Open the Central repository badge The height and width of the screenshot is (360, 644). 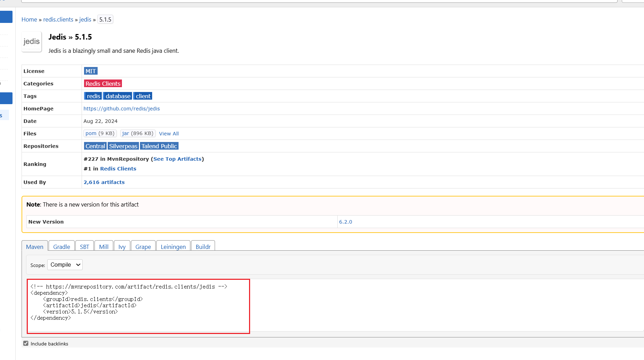[95, 146]
